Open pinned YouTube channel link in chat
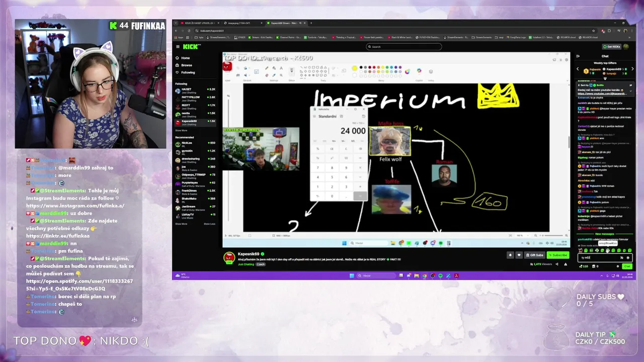Screen dimensions: 644x362 [603, 94]
